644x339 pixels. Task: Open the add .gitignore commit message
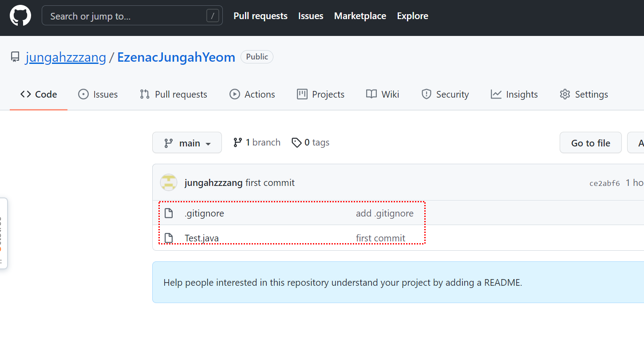tap(385, 213)
